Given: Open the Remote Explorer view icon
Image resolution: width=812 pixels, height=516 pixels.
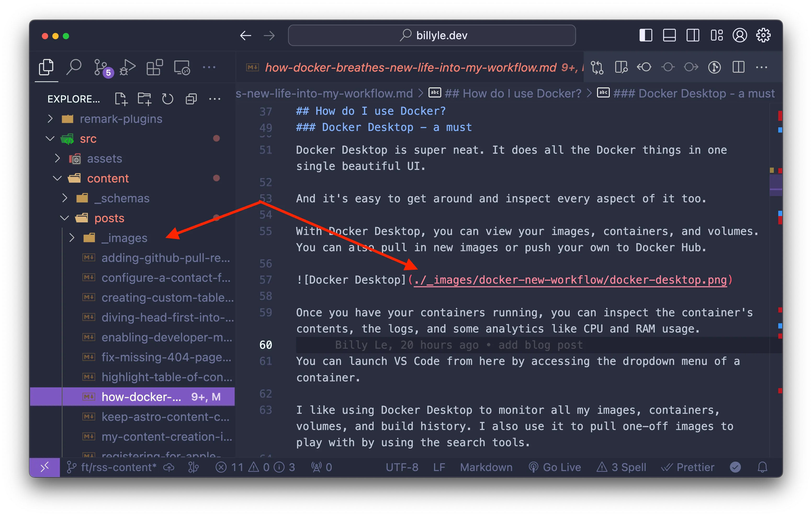Looking at the screenshot, I should coord(182,67).
